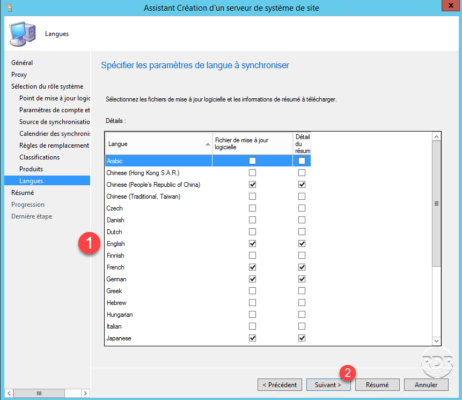462x400 pixels.
Task: Check summary details box for Italian
Action: tap(302, 326)
